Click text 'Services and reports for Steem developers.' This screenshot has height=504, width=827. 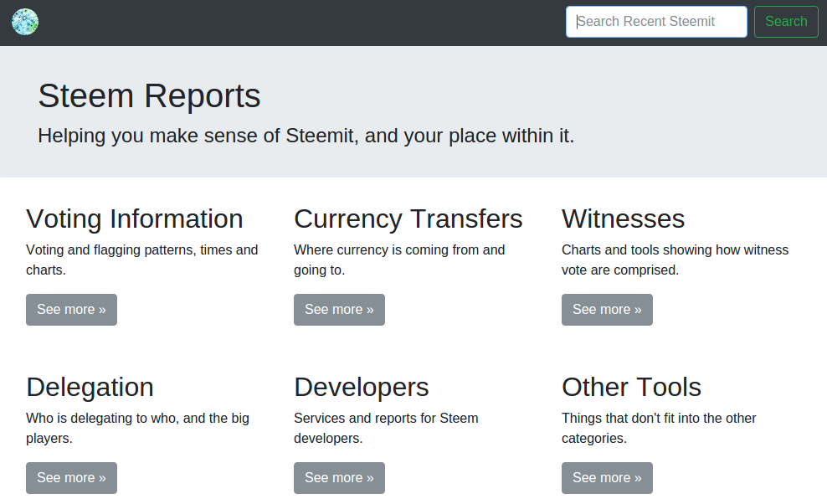(386, 428)
